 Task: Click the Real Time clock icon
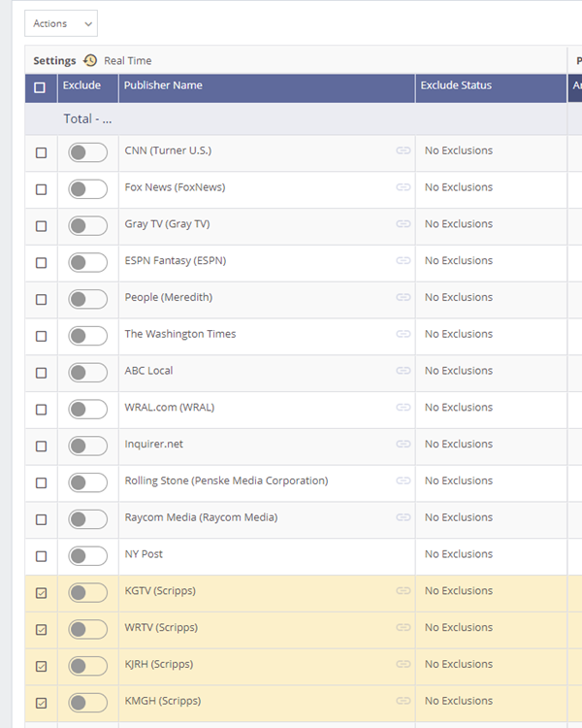[x=90, y=60]
